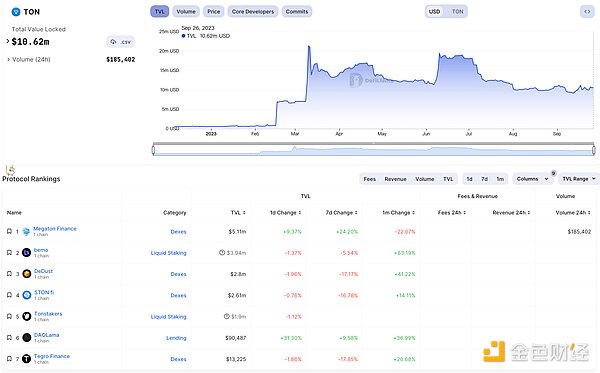This screenshot has width=600, height=373.
Task: Bookmark the Tegro Finance row
Action: [9, 359]
